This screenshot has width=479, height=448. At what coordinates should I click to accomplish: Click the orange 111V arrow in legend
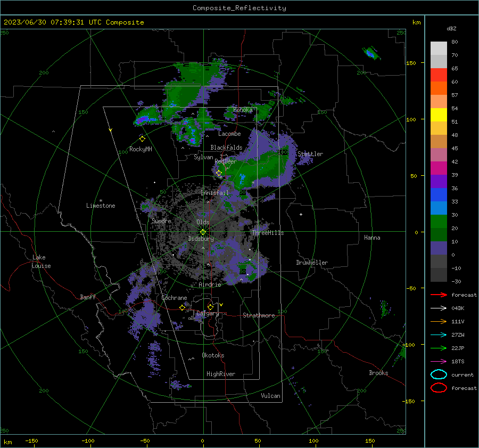point(439,321)
